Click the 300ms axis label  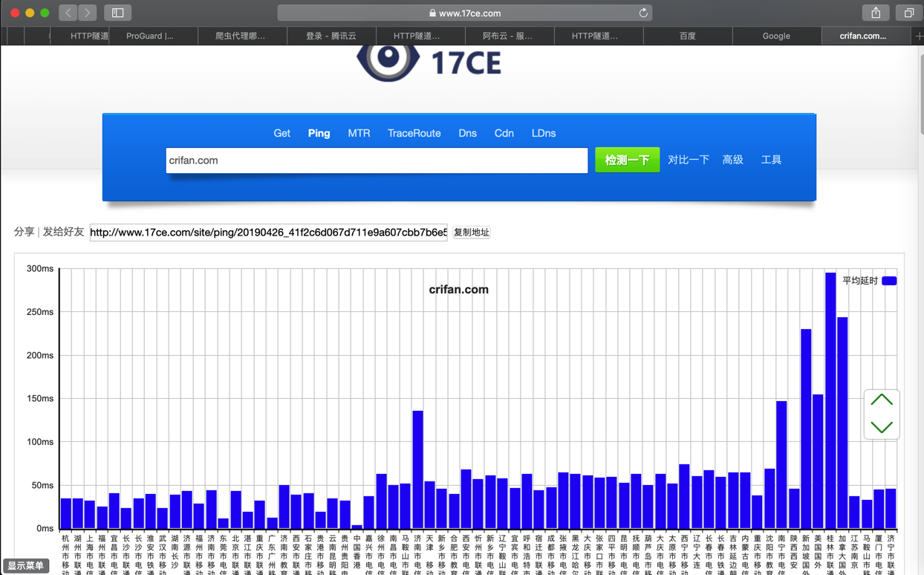pos(40,268)
